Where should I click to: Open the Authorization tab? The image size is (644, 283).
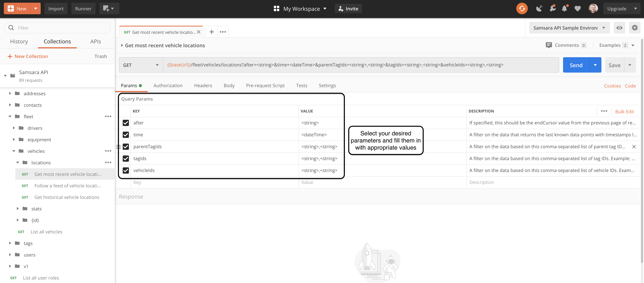click(168, 86)
